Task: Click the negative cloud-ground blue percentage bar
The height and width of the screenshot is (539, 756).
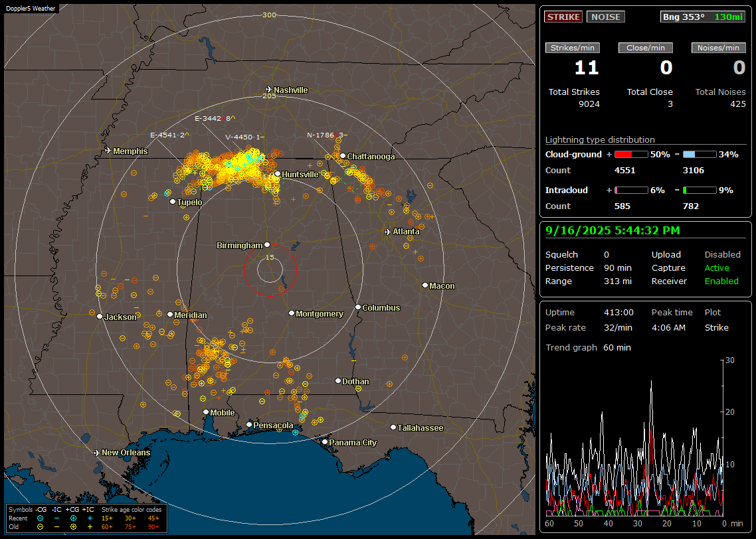Action: coord(700,155)
